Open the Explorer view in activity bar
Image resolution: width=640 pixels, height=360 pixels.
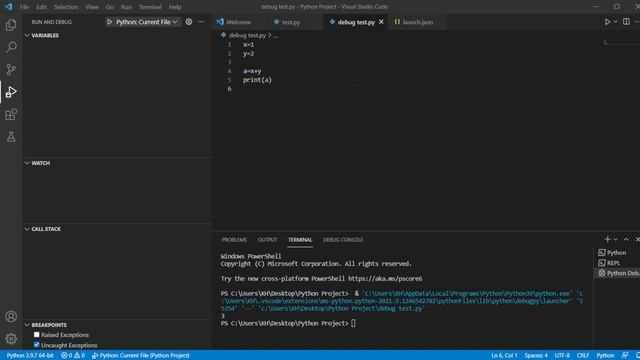pyautogui.click(x=11, y=25)
